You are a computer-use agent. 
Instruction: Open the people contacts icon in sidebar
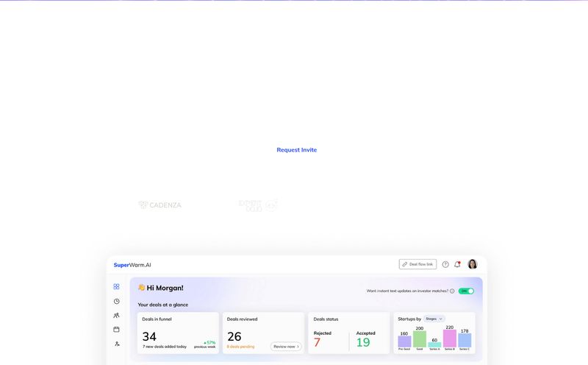pyautogui.click(x=116, y=316)
